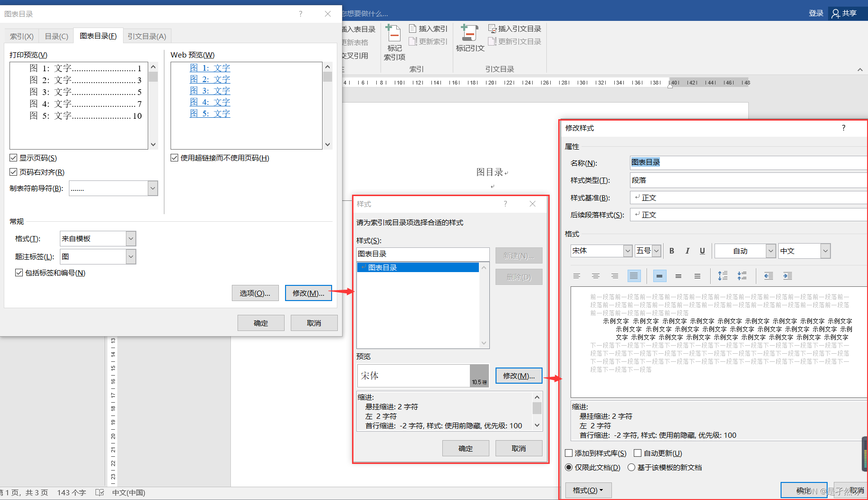Open font color 自动 dropdown
The height and width of the screenshot is (500, 868).
click(771, 251)
